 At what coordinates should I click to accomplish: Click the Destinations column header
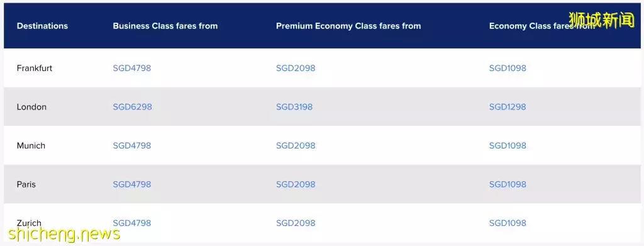click(42, 26)
